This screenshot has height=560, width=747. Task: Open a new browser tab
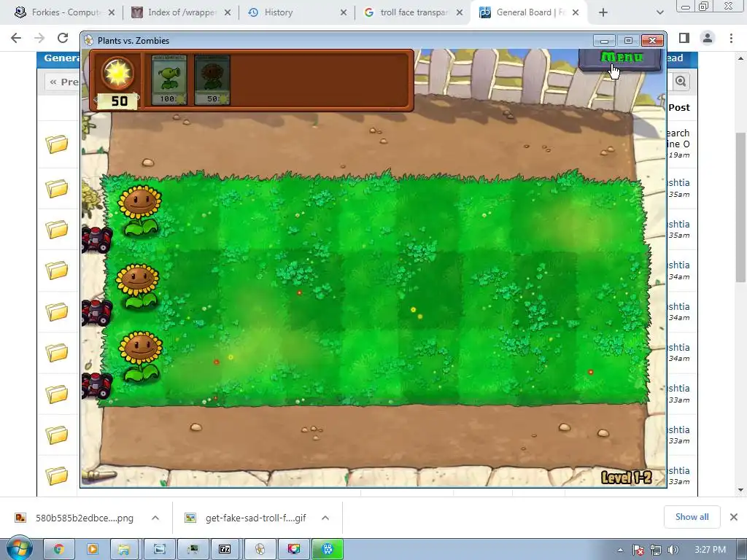(x=603, y=13)
